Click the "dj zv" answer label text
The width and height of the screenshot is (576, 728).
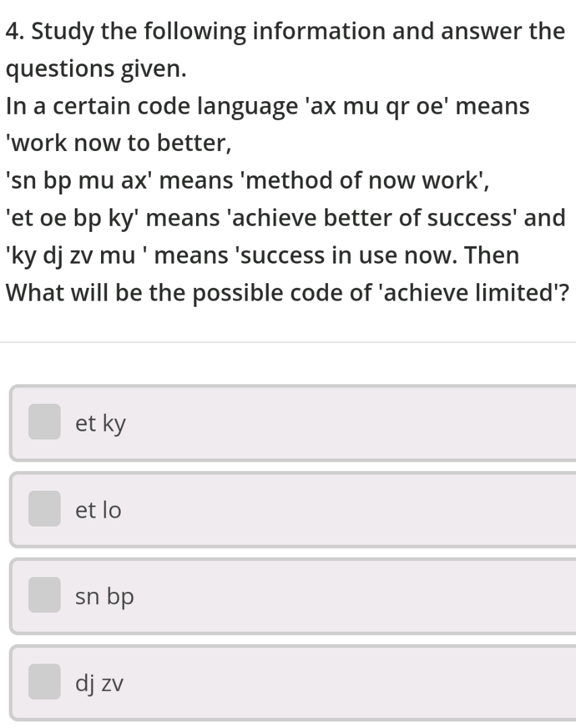100,683
